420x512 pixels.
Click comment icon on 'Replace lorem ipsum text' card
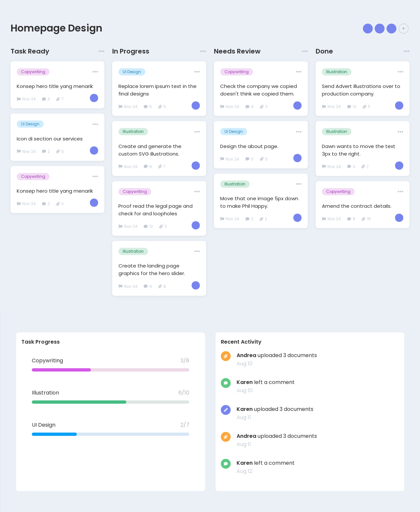146,107
